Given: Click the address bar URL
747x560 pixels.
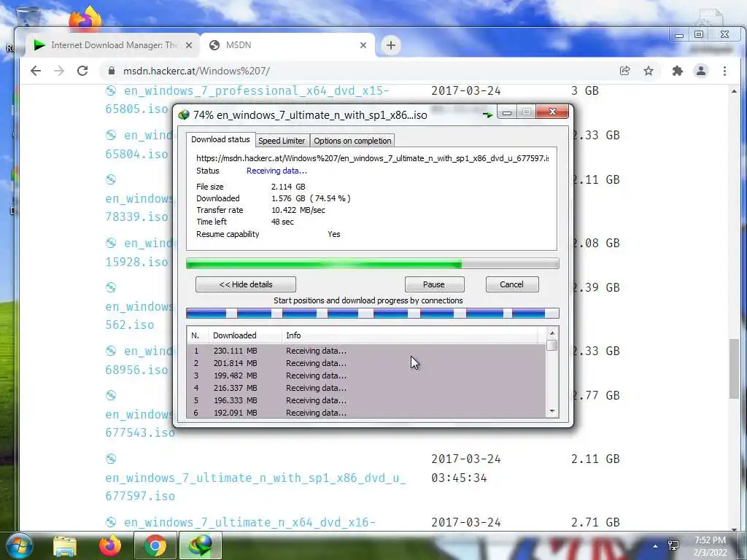Looking at the screenshot, I should click(x=196, y=71).
